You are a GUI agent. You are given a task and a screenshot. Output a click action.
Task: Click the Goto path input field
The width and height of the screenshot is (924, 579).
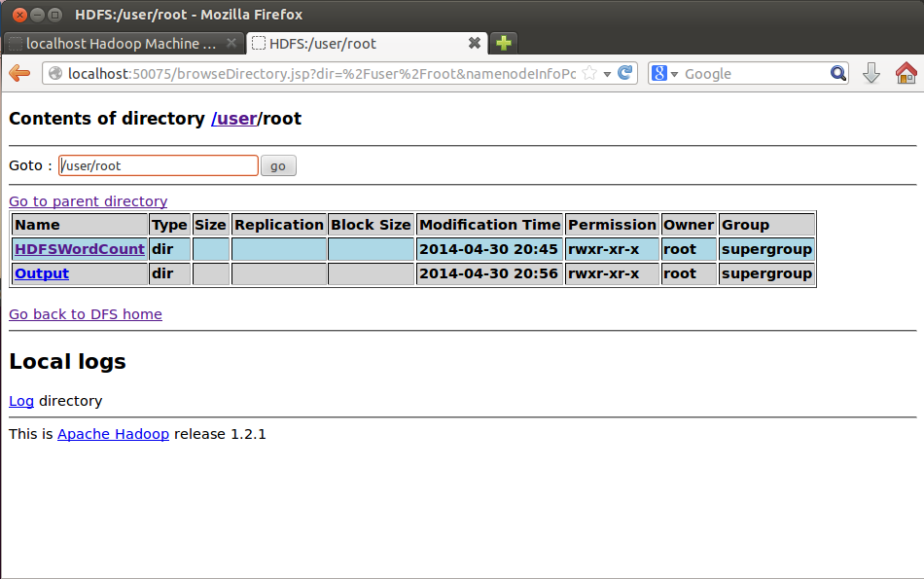click(x=158, y=165)
